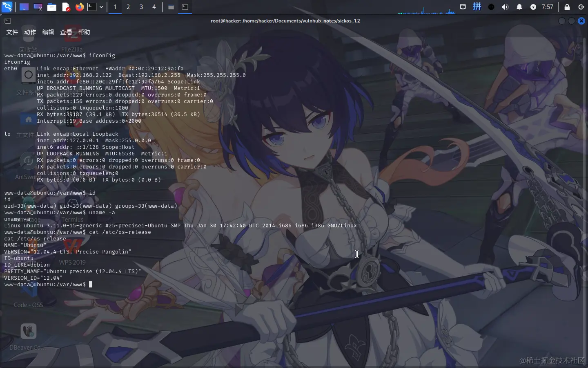Open the file manager folder launcher

(x=52, y=7)
